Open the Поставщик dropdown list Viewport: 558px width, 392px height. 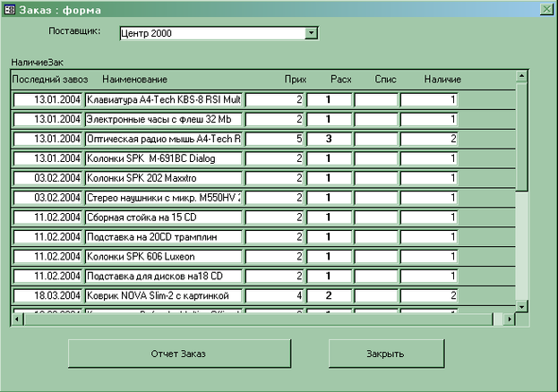tap(312, 33)
